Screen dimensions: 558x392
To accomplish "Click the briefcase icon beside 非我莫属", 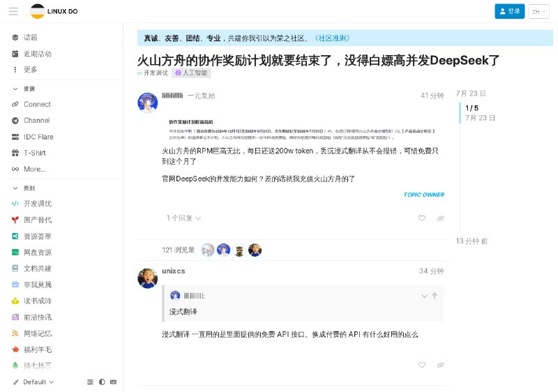I will (x=15, y=285).
